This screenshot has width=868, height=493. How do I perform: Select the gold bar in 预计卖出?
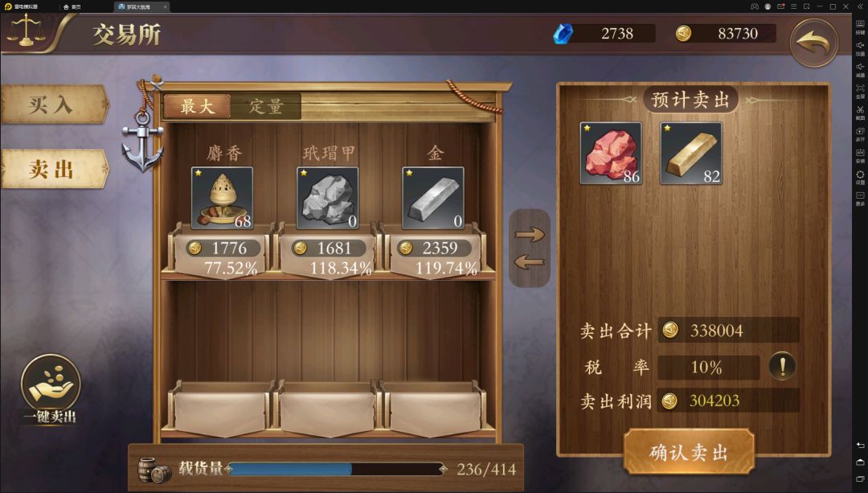(x=691, y=154)
